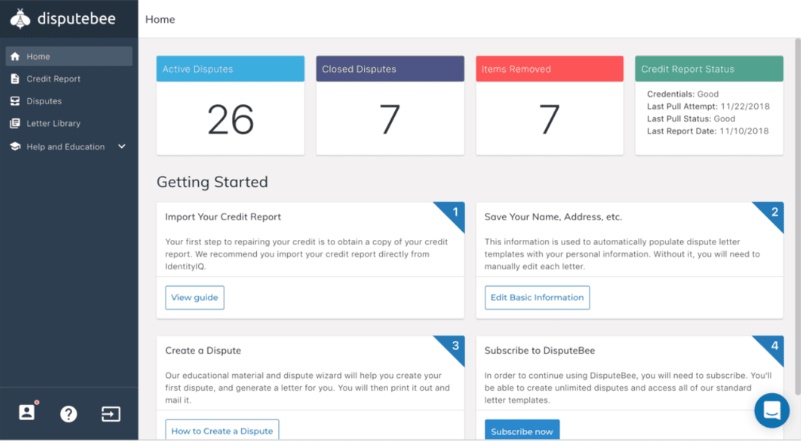The width and height of the screenshot is (801, 441).
Task: Click the Items Removed red card
Action: click(x=550, y=105)
